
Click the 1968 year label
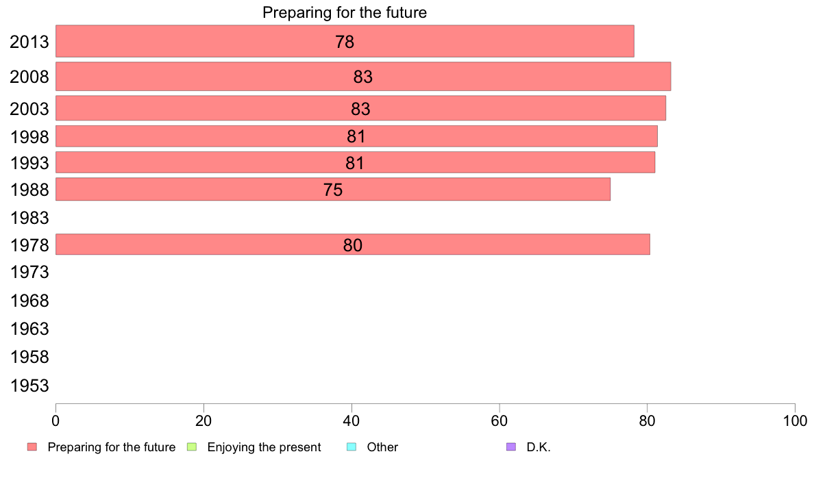[x=29, y=301]
